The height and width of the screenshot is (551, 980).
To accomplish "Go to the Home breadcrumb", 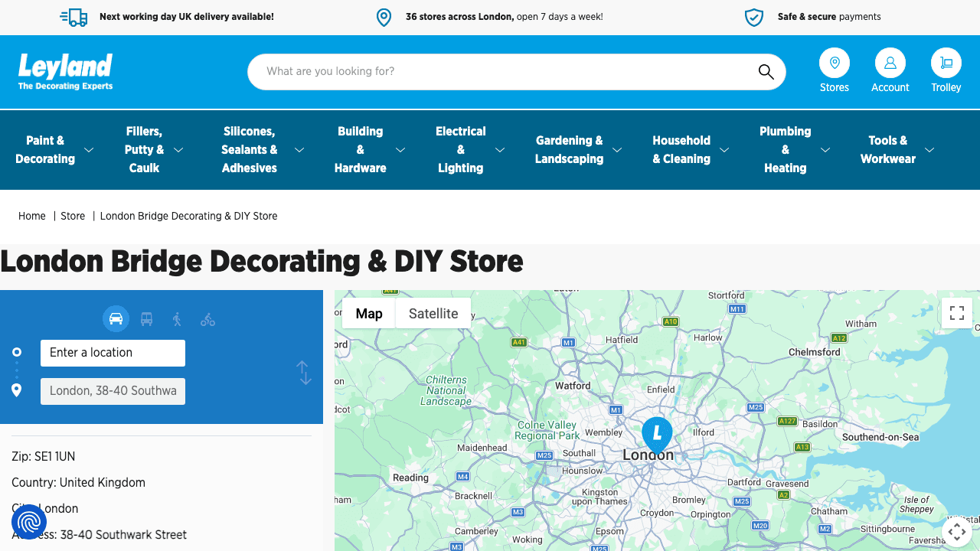I will point(32,216).
